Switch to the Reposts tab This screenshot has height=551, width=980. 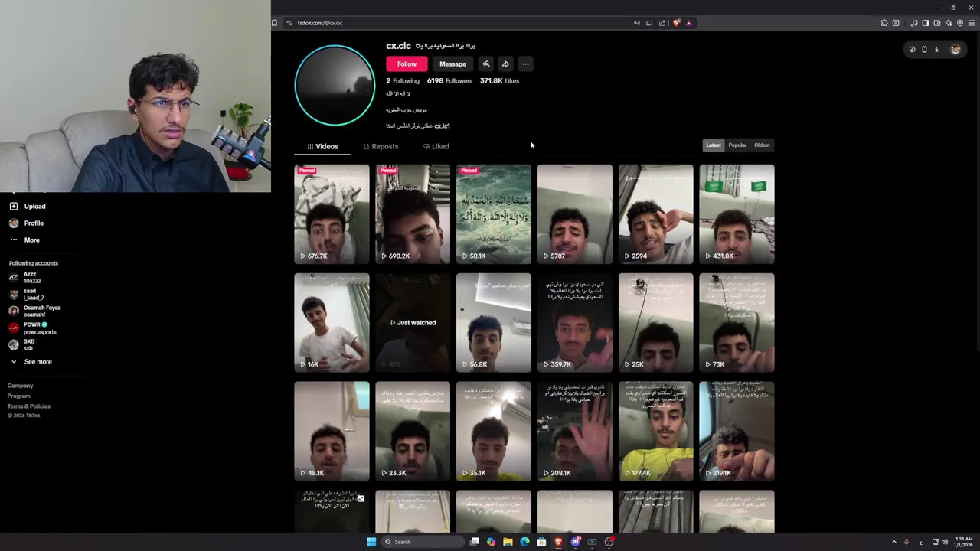click(x=381, y=146)
